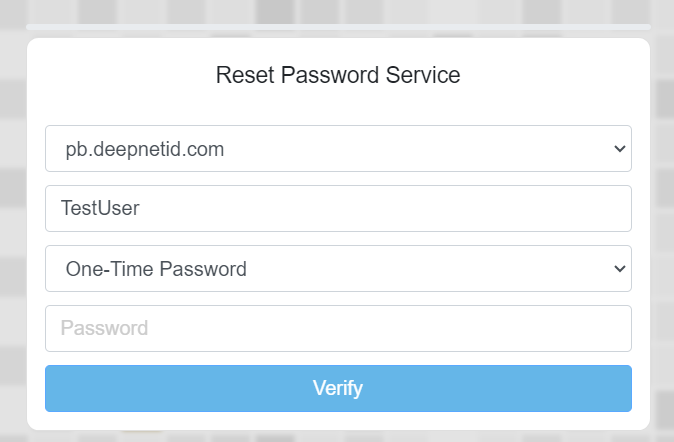Click inside the Password input field
Image resolution: width=674 pixels, height=442 pixels.
pyautogui.click(x=338, y=328)
